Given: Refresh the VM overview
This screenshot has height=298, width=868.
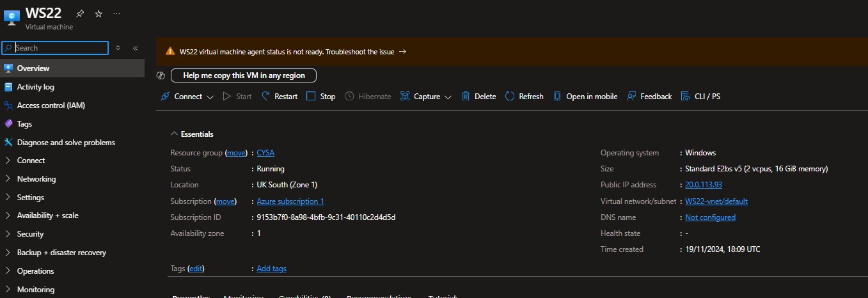Looking at the screenshot, I should [525, 97].
